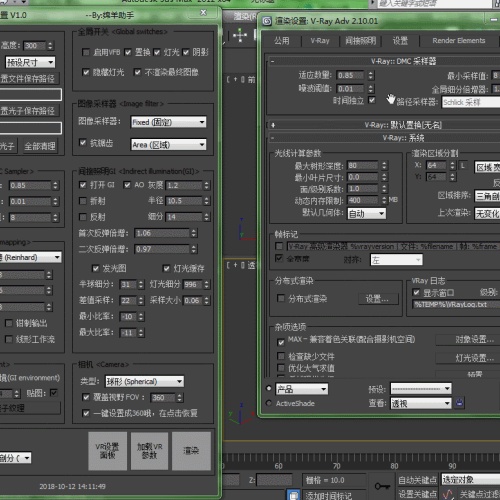
Task: Click the %TEMP%\VRayLog.txt log path field
Action: click(456, 304)
